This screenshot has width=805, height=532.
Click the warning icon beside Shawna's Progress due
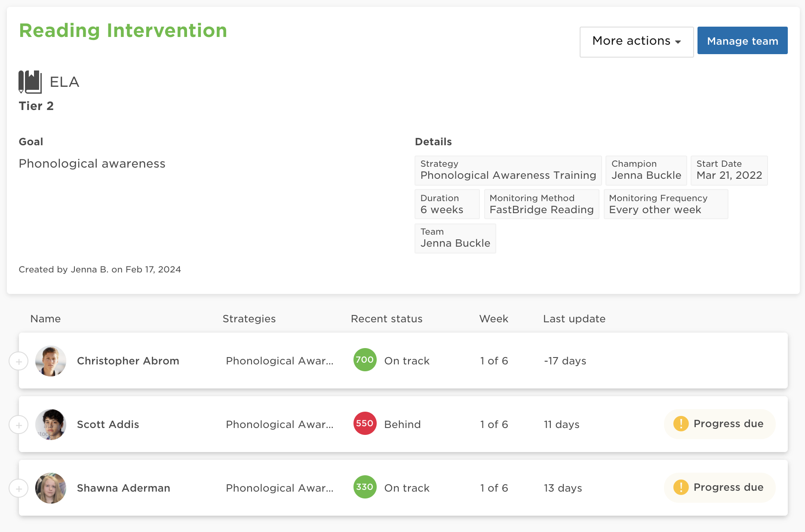pyautogui.click(x=681, y=487)
